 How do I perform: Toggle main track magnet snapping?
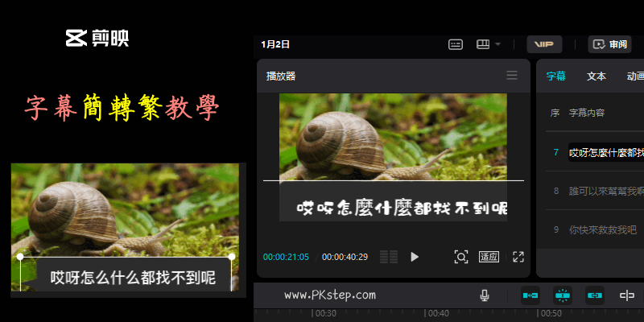point(530,295)
